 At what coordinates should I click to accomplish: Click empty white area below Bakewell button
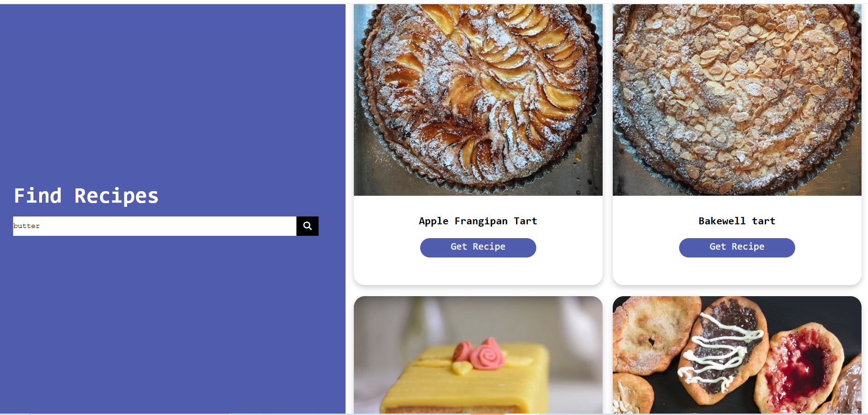[x=737, y=272]
